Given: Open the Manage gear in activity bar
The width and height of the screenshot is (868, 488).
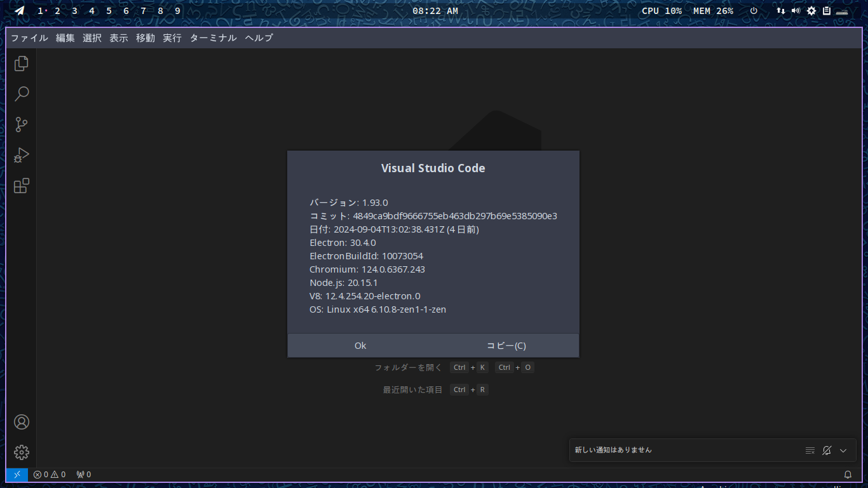Looking at the screenshot, I should click(x=22, y=452).
